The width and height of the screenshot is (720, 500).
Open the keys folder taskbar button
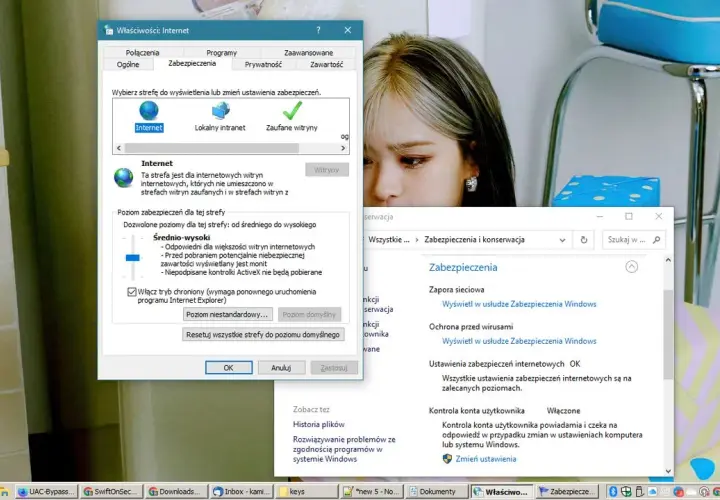coord(307,492)
